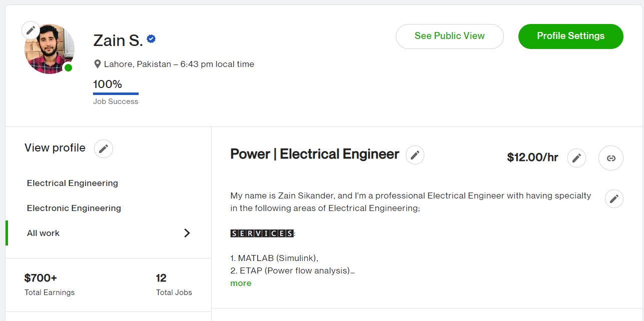Click the green online status dot
This screenshot has height=321, width=644.
pos(68,68)
